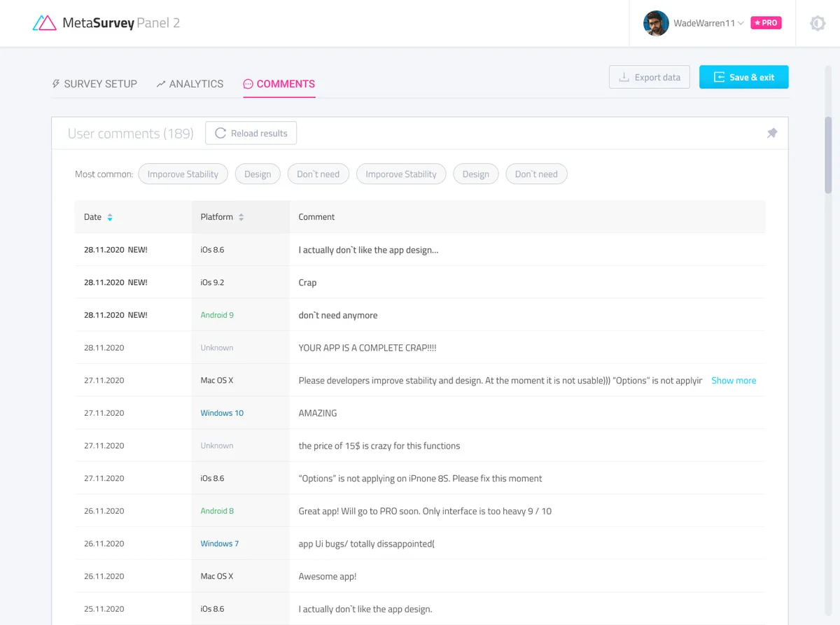Sort by Platform column arrows

(x=241, y=218)
